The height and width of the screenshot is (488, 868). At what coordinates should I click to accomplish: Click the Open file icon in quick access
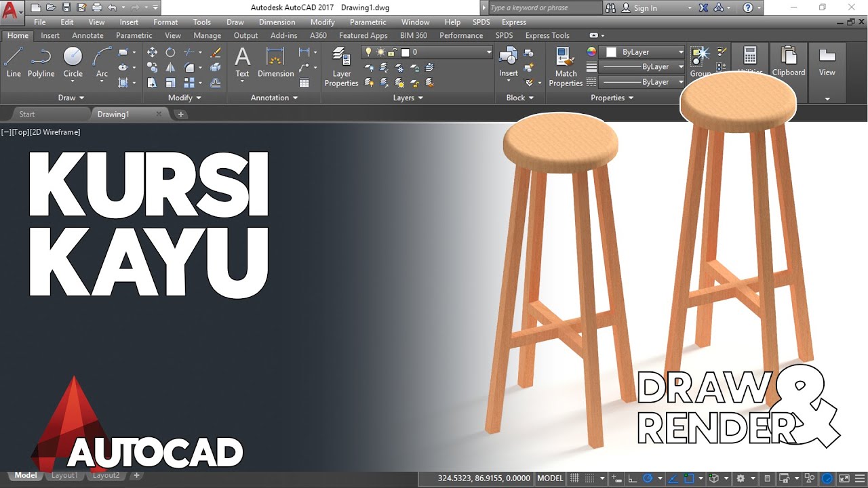click(x=51, y=7)
